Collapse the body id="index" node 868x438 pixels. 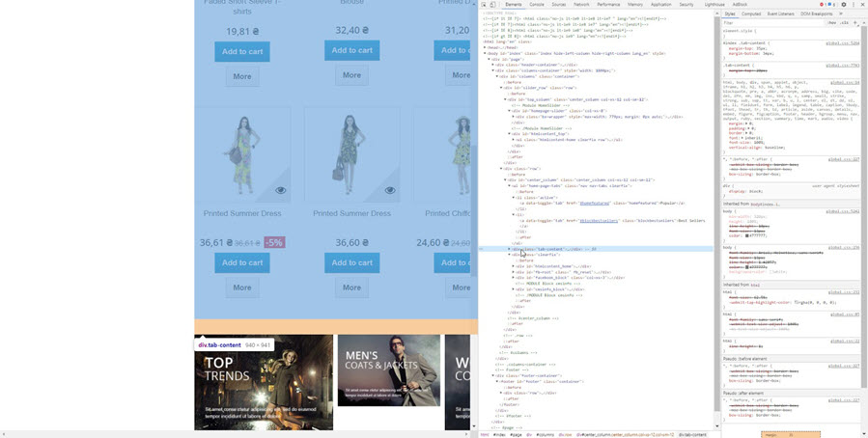(x=485, y=54)
